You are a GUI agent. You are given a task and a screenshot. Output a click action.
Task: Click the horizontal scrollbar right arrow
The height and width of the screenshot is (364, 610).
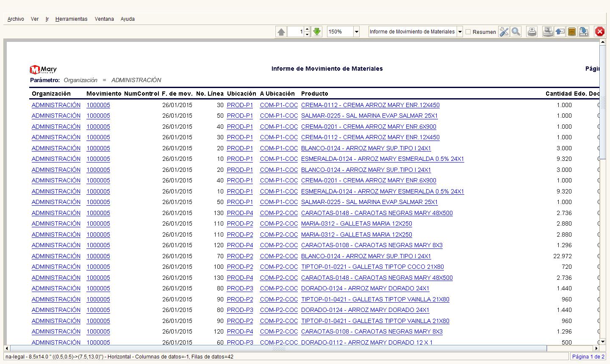pyautogui.click(x=596, y=349)
